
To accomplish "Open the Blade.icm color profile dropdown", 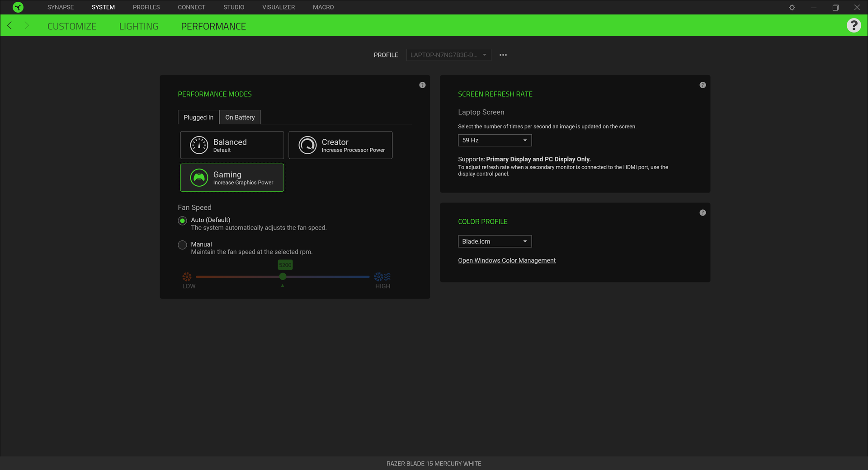I will pyautogui.click(x=495, y=241).
